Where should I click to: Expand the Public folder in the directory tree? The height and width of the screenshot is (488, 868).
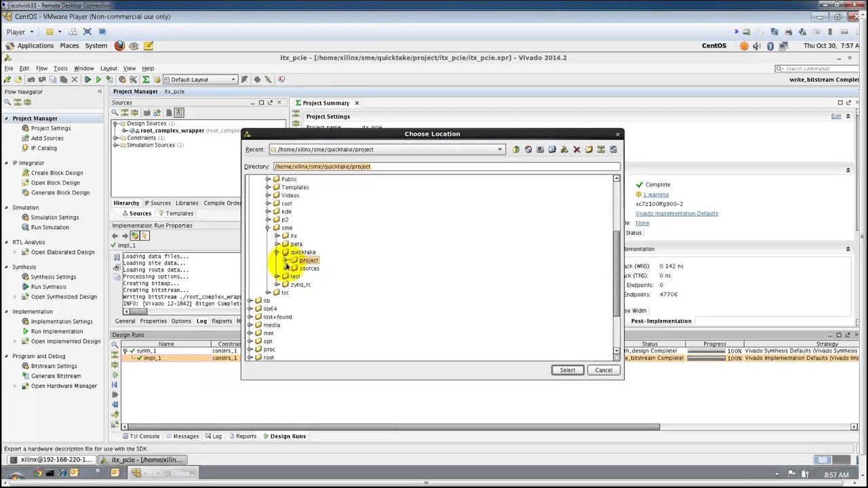pos(268,179)
